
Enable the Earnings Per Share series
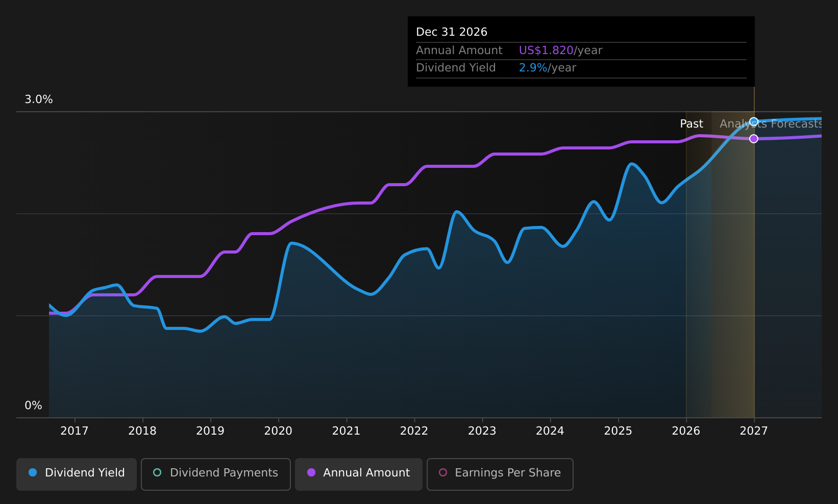point(500,474)
